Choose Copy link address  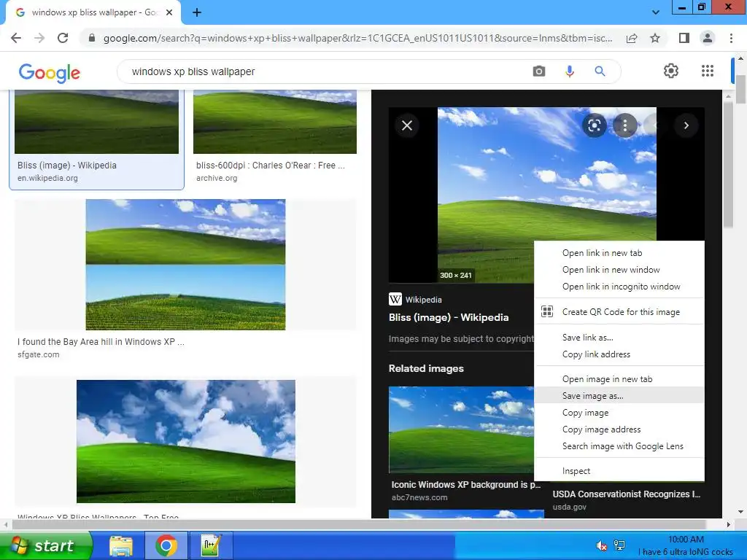pyautogui.click(x=619, y=354)
